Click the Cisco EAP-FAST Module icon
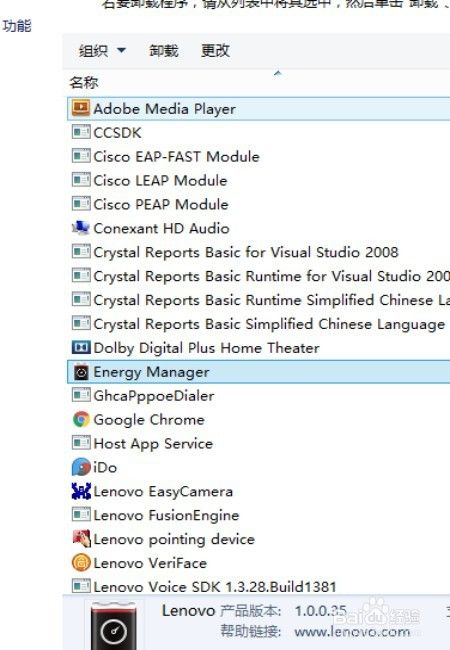The image size is (450, 650). coord(81,157)
